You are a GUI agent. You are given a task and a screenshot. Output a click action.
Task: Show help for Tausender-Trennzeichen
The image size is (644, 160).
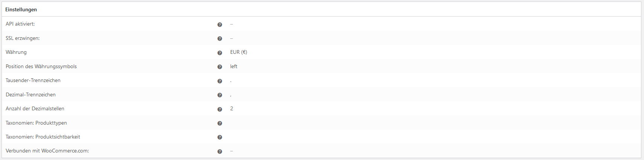(220, 81)
